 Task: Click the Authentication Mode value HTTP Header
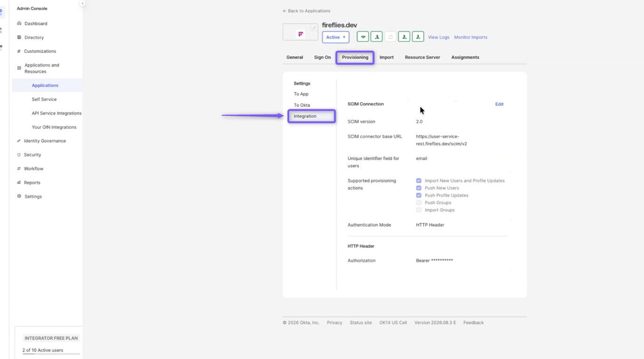tap(430, 225)
